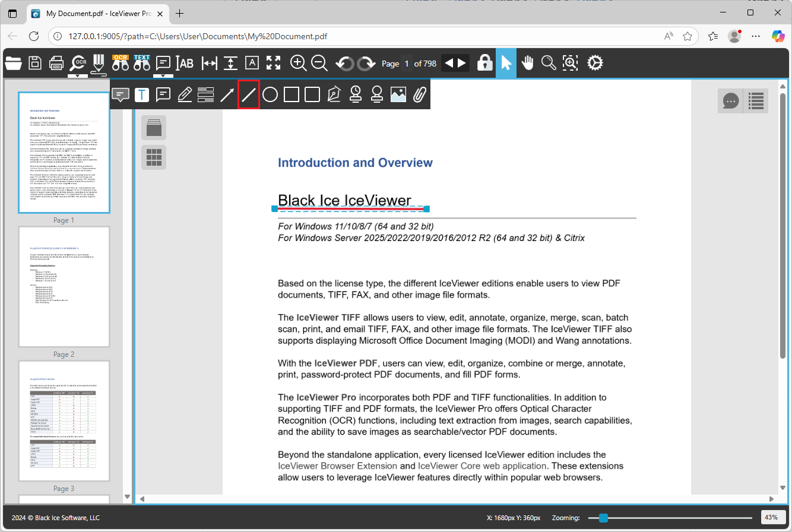Select the straight line annotation tool
This screenshot has height=532, width=792.
[249, 94]
